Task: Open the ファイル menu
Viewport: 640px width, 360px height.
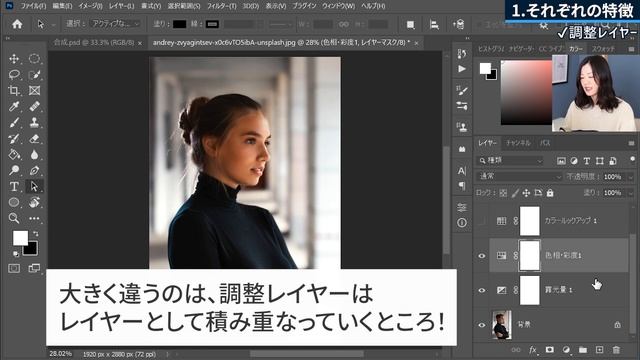Action: 33,6
